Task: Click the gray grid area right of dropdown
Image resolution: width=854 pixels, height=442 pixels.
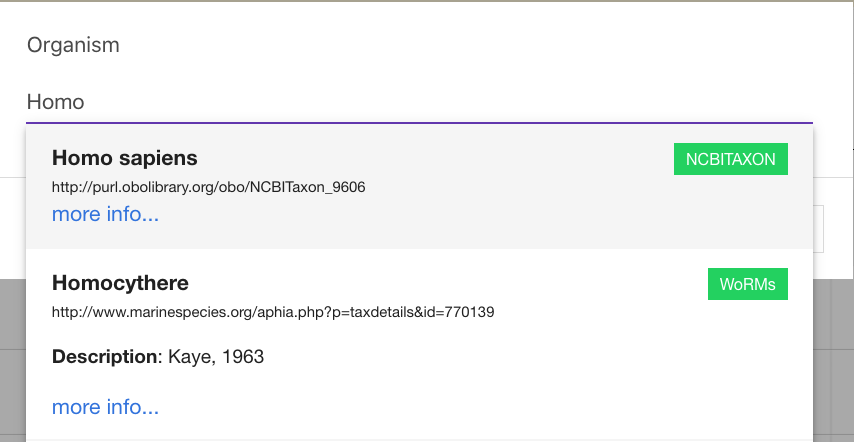Action: [833, 360]
